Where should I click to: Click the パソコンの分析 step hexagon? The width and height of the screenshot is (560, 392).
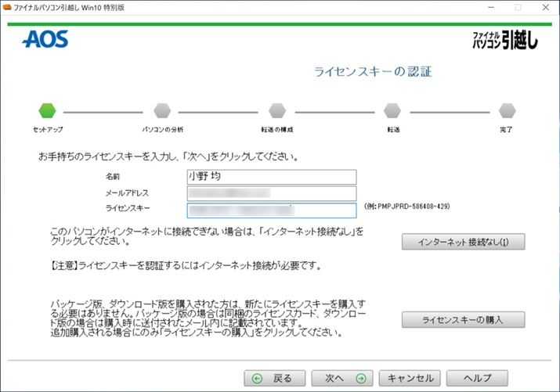[162, 110]
